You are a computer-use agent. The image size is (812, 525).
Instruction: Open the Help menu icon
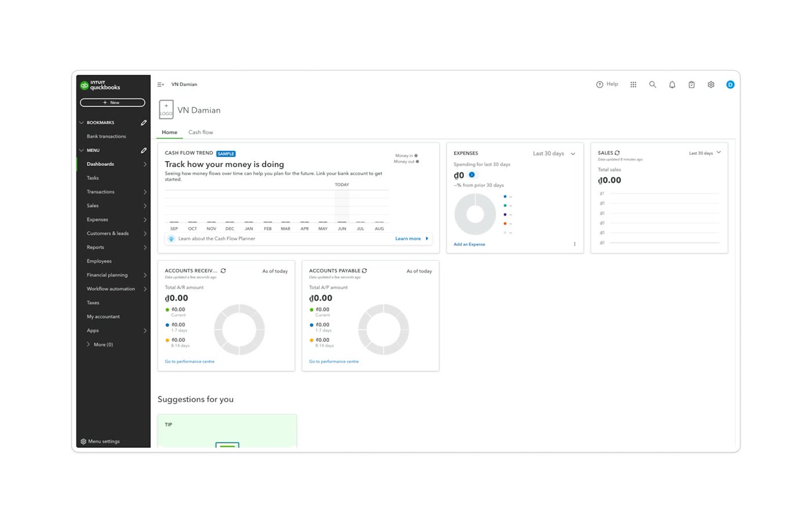coord(600,85)
